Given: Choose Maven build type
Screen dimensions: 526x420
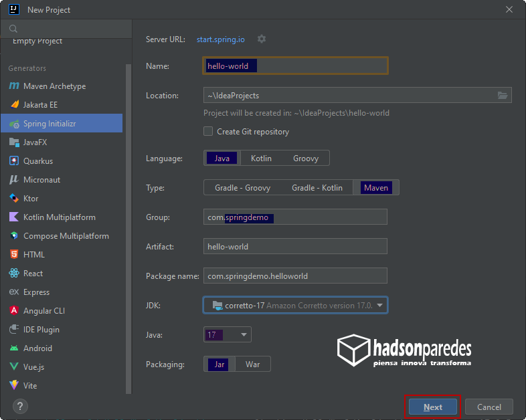Looking at the screenshot, I should pos(376,188).
